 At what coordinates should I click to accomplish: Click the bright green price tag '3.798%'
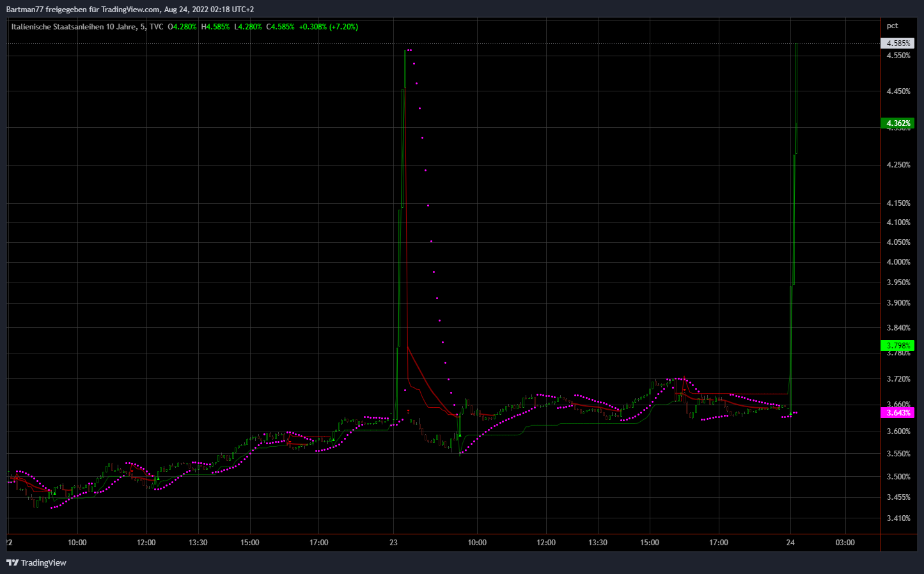(898, 346)
